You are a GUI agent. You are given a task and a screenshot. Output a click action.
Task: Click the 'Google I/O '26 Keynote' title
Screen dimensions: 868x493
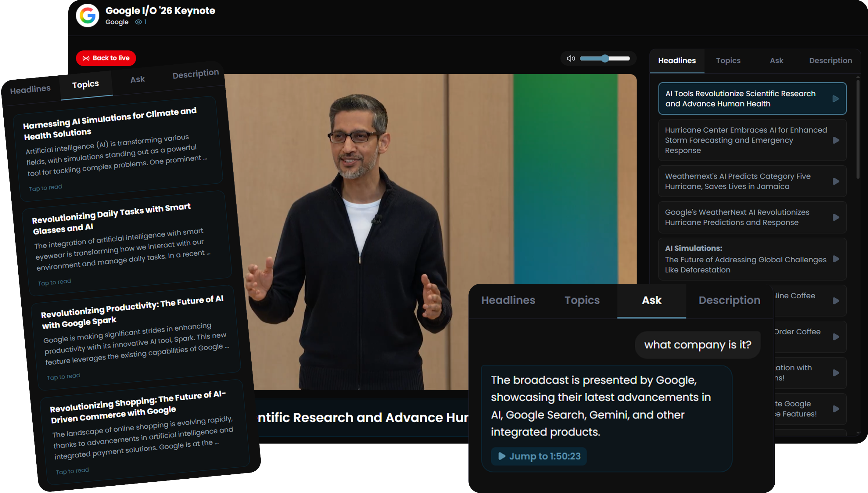(160, 11)
